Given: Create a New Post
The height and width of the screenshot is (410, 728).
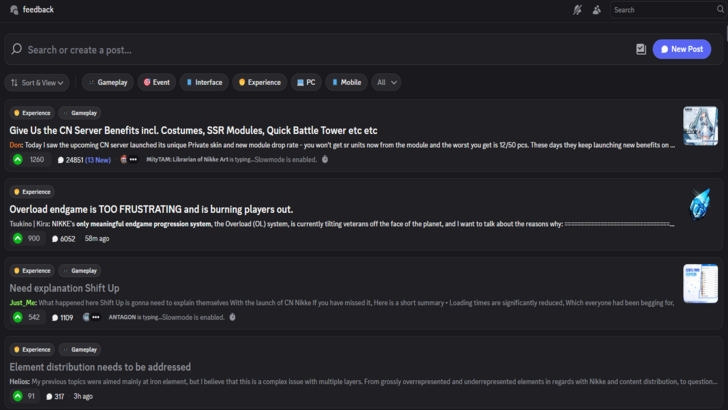Looking at the screenshot, I should click(x=682, y=49).
